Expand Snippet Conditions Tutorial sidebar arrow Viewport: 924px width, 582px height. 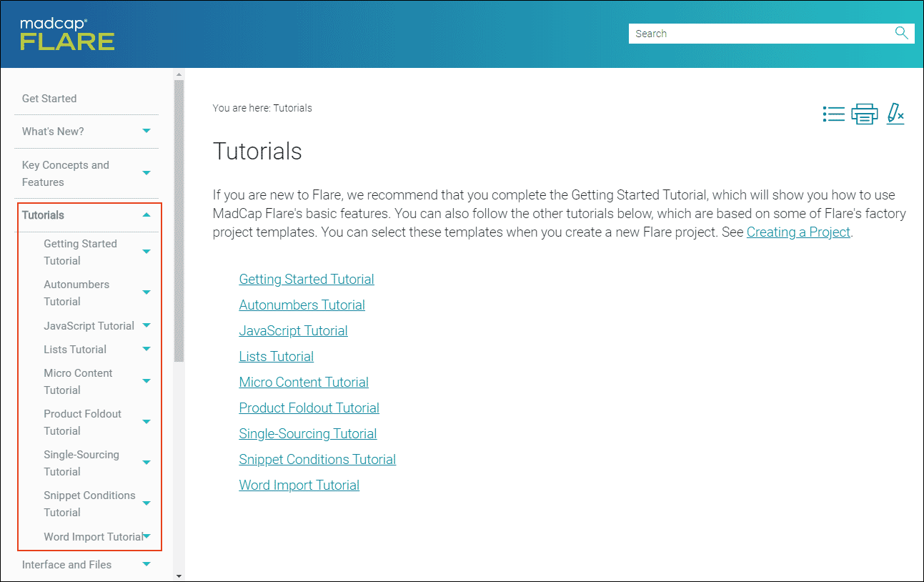tap(146, 503)
